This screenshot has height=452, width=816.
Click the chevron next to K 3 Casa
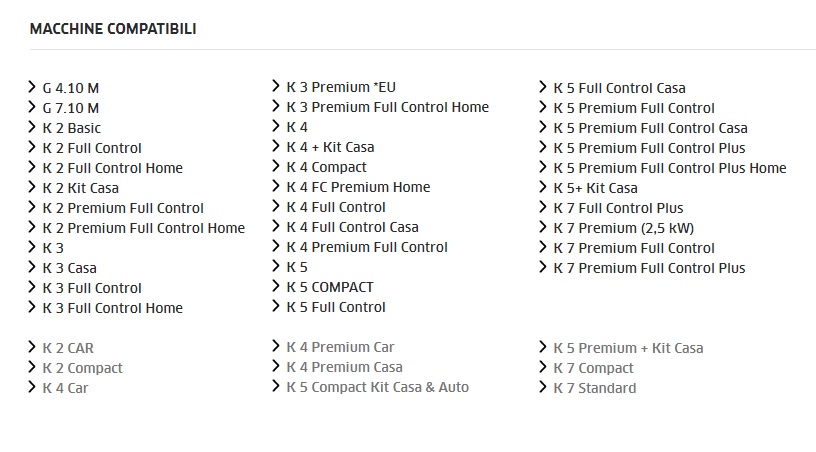(x=32, y=267)
